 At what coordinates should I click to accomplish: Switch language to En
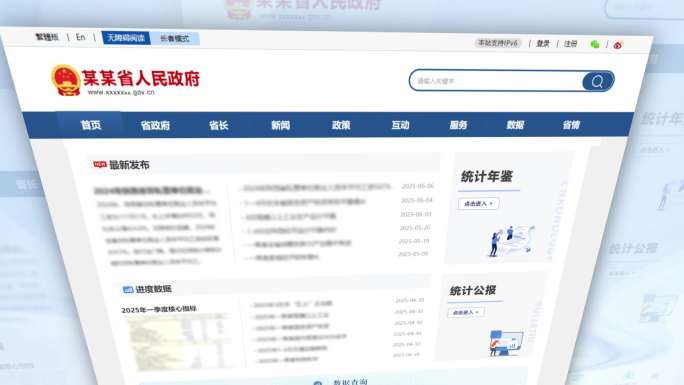(80, 37)
